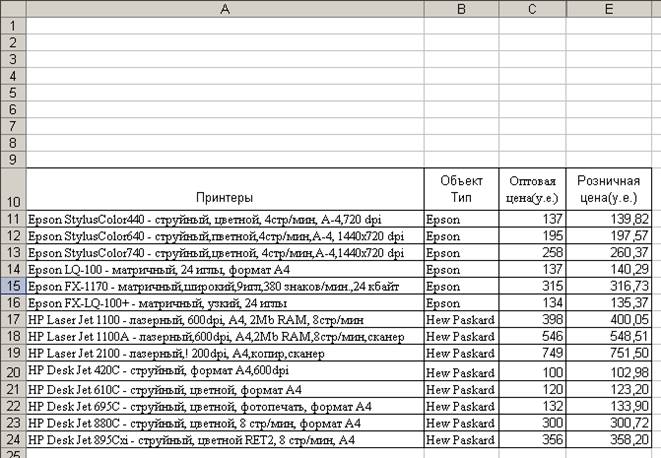The width and height of the screenshot is (661, 458).
Task: Select column C header
Action: (x=532, y=8)
